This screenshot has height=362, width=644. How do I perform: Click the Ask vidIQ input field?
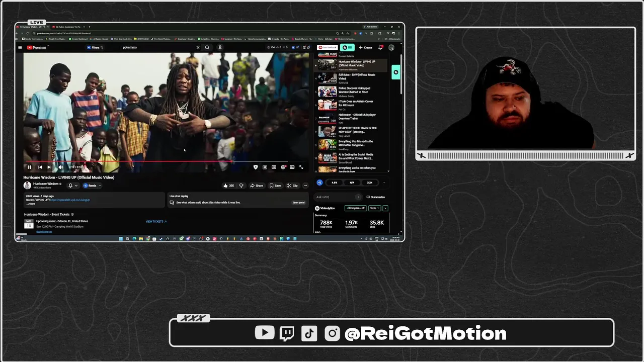pos(338,197)
